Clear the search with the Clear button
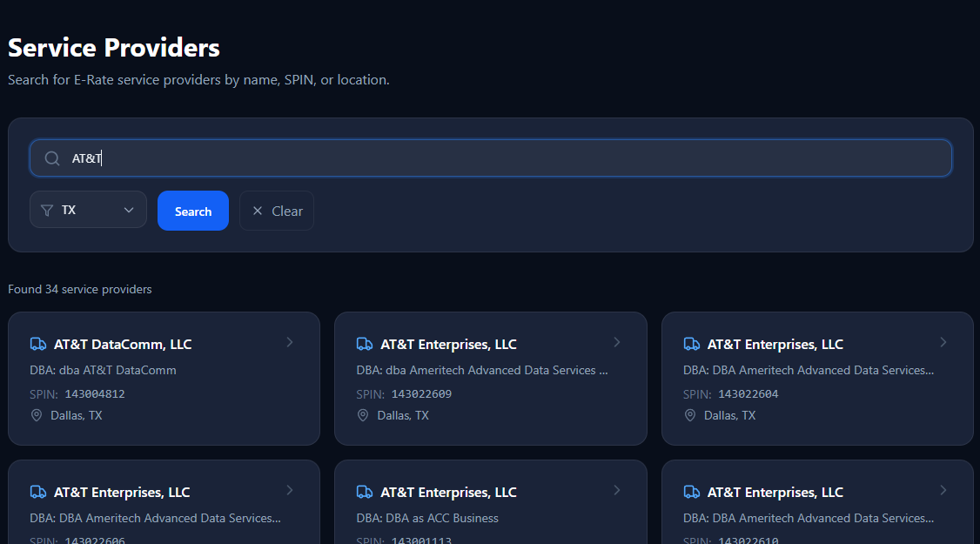This screenshot has height=544, width=980. [x=277, y=211]
